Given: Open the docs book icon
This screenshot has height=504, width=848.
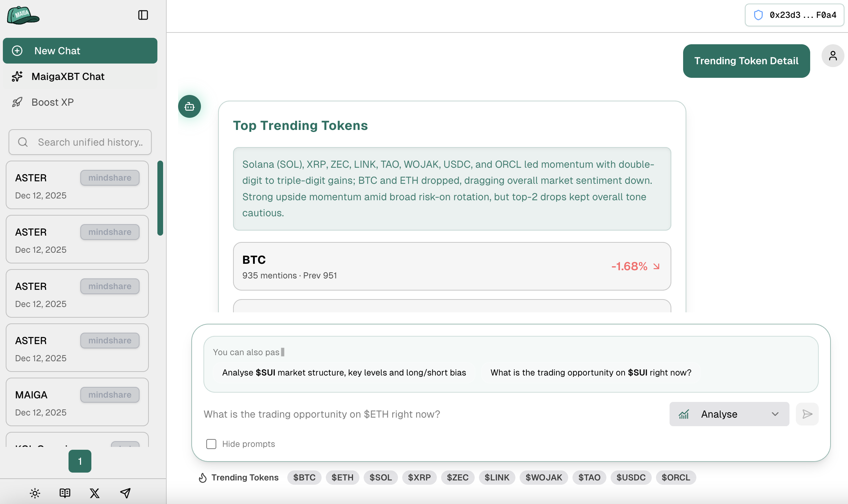Looking at the screenshot, I should click(x=65, y=493).
